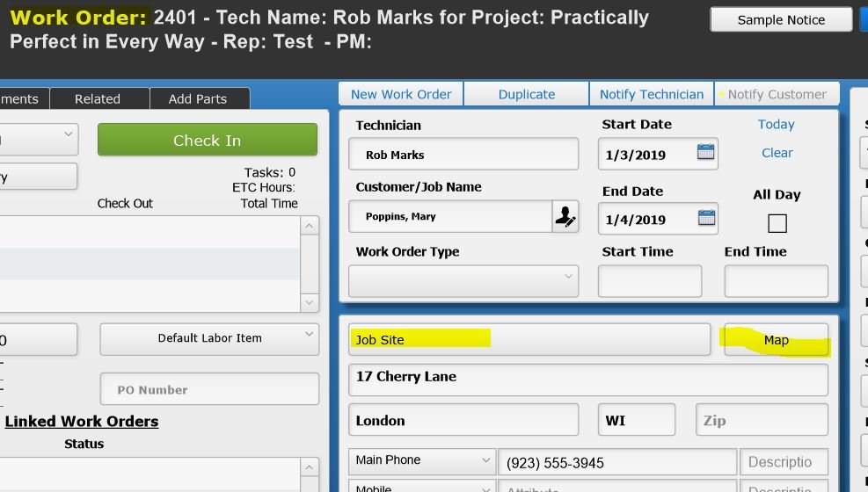This screenshot has height=492, width=868.
Task: Click the PO Number input field
Action: point(209,389)
